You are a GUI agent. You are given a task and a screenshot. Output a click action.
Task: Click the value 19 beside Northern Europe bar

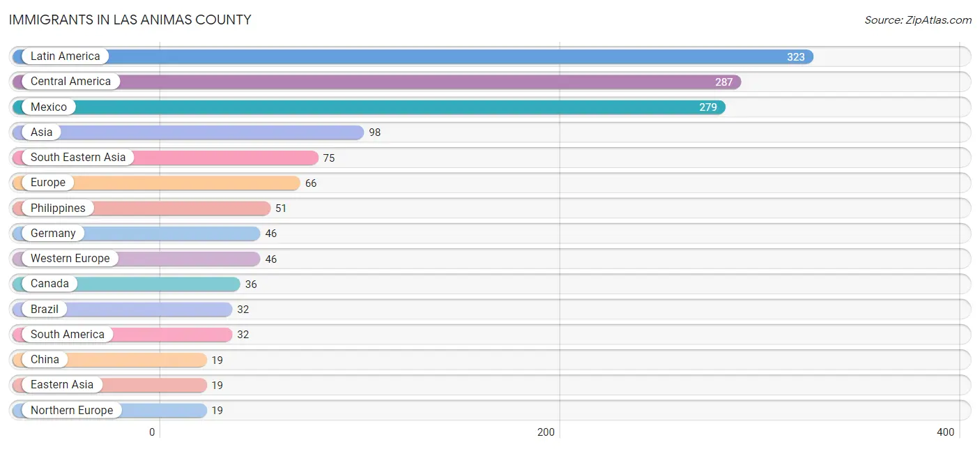tap(217, 411)
